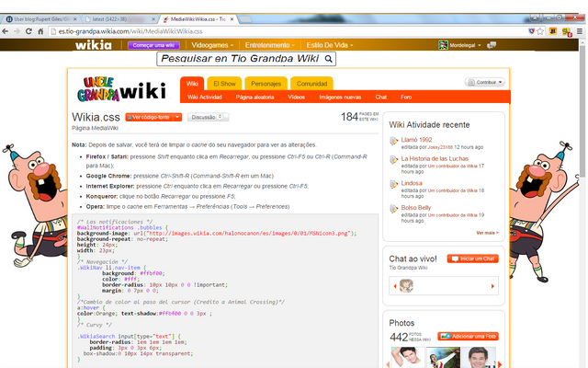Expand the Entretenimento dropdown menu

point(269,45)
